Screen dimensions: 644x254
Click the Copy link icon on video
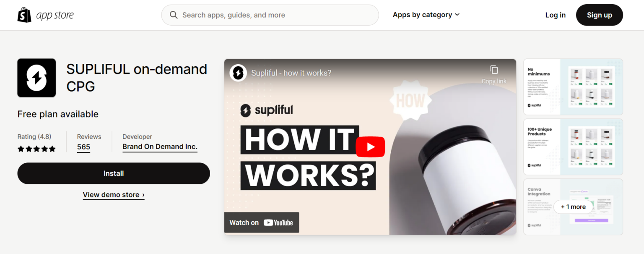(494, 70)
